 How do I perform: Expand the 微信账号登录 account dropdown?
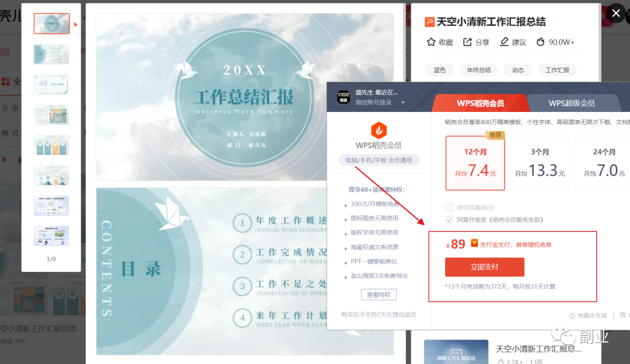402,103
